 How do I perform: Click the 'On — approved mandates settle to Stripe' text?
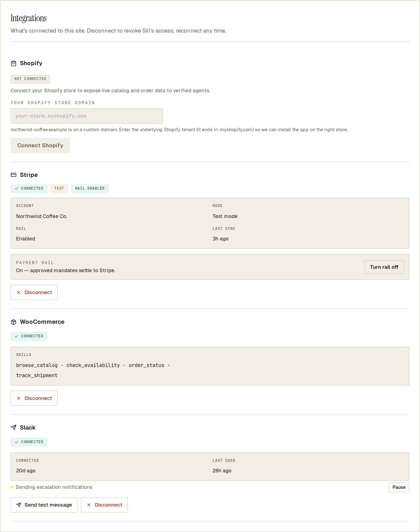point(66,270)
